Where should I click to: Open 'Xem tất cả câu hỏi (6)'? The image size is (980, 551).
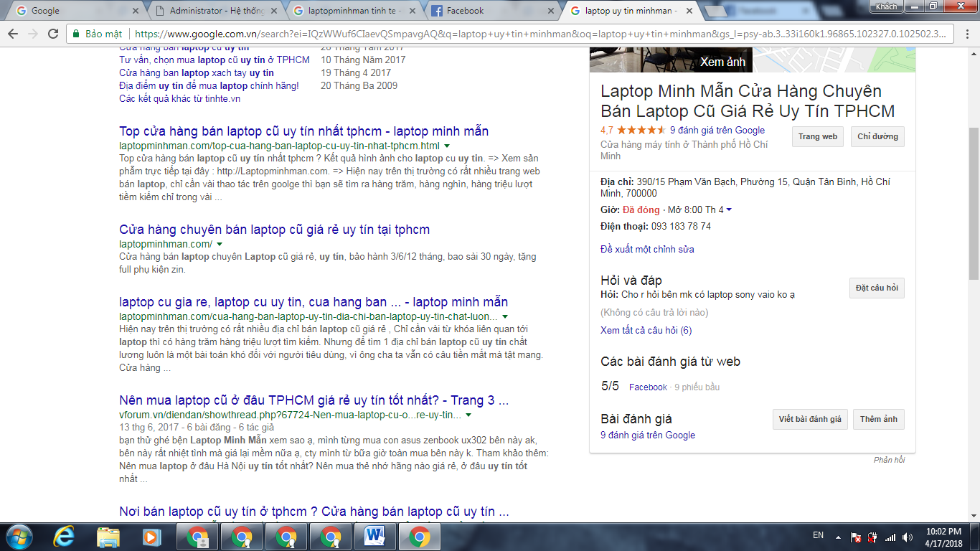646,331
